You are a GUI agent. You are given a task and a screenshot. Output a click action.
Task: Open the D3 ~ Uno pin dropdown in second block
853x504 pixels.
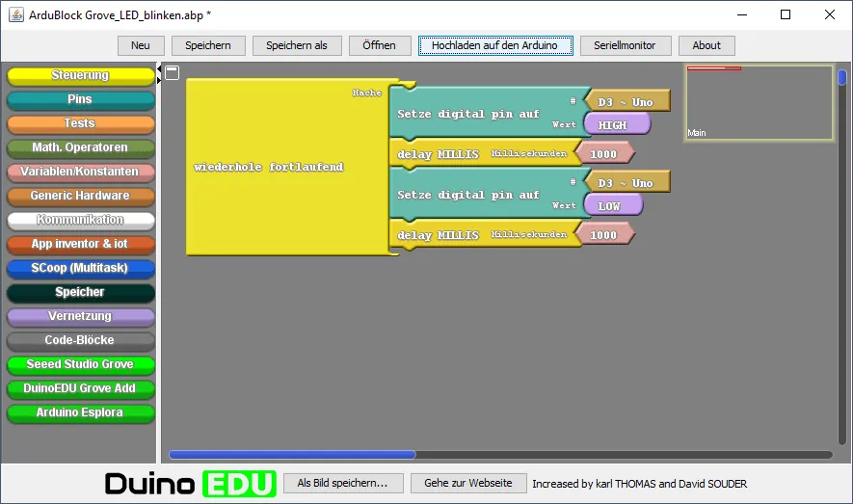tap(626, 183)
